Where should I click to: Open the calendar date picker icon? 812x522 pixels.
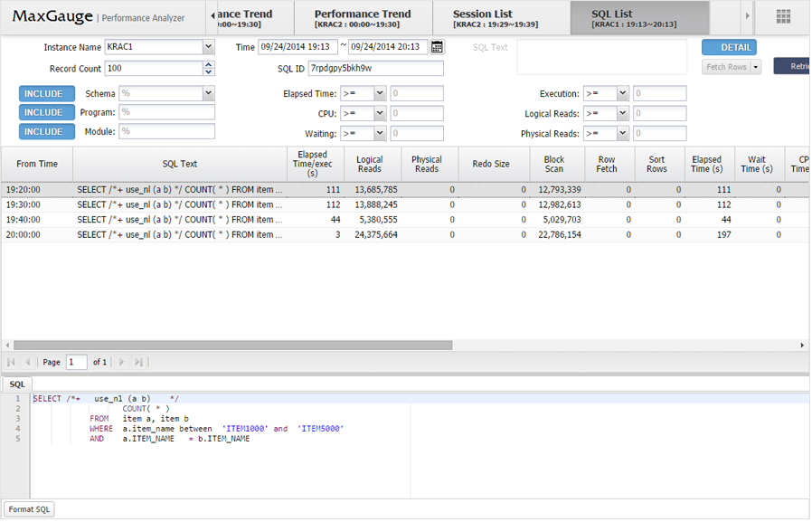(437, 47)
